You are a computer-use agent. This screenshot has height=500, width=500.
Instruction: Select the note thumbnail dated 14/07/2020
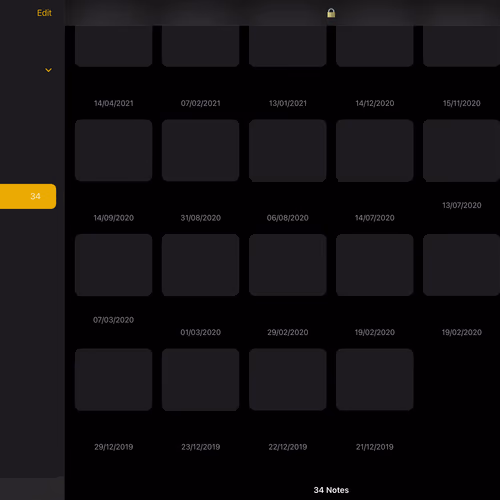(x=375, y=150)
